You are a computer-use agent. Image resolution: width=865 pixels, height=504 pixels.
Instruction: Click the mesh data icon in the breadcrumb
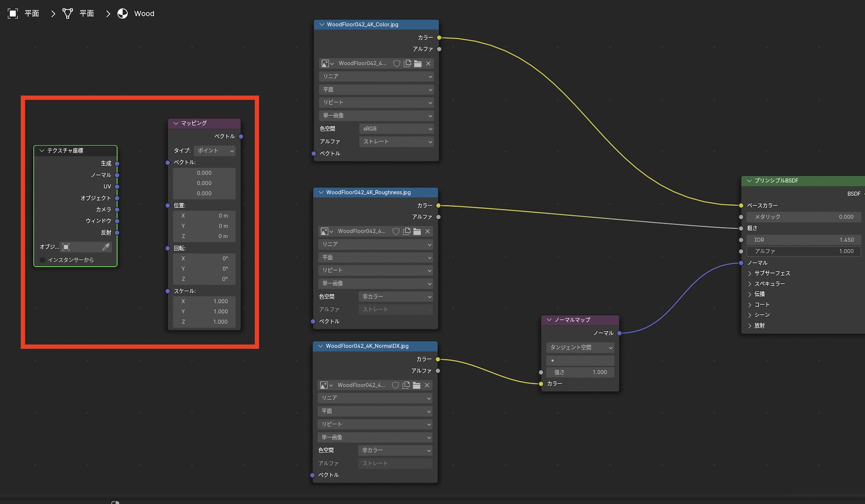(67, 14)
